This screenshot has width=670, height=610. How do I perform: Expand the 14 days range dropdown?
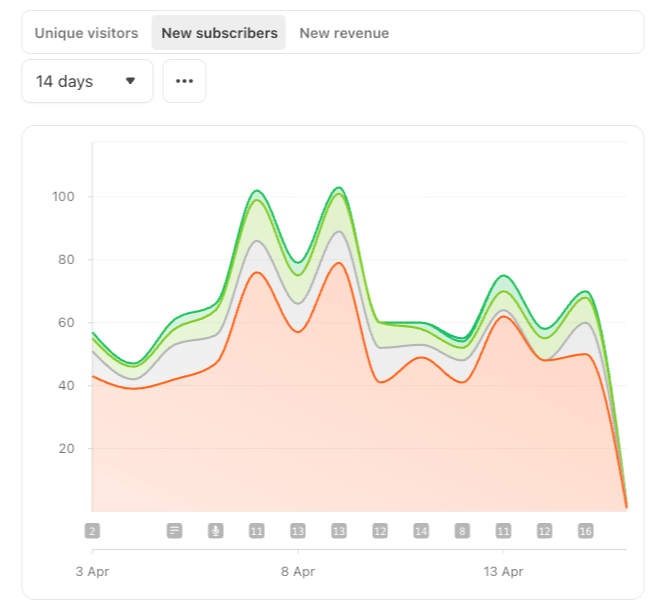(87, 81)
